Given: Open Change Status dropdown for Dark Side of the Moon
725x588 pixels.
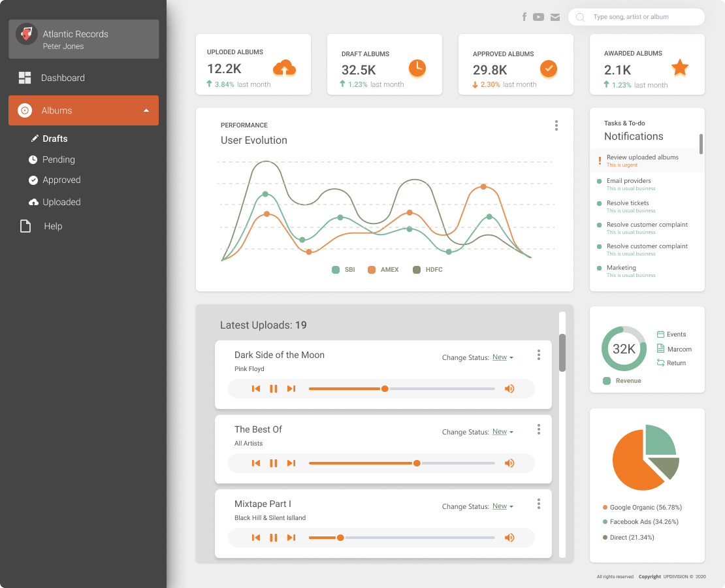Looking at the screenshot, I should pos(502,357).
